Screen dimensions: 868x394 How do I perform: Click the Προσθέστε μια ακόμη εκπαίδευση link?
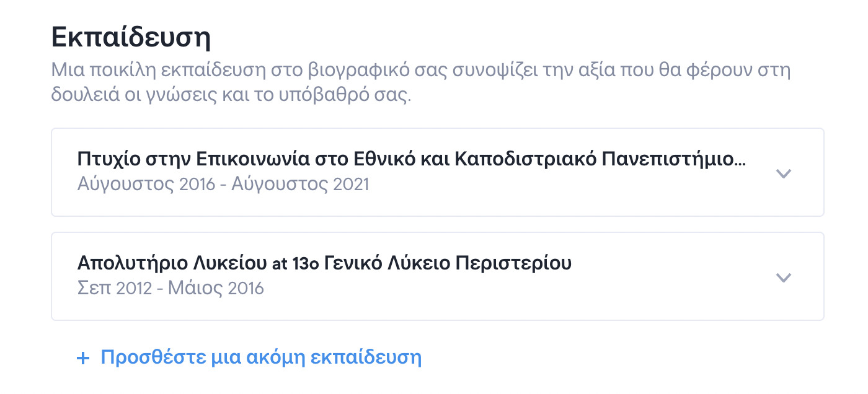pyautogui.click(x=260, y=357)
